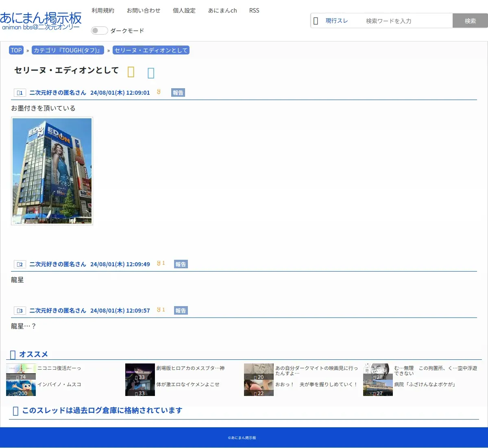Click the post text お墨付きを頂いている
This screenshot has height=448, width=488.
(x=43, y=108)
